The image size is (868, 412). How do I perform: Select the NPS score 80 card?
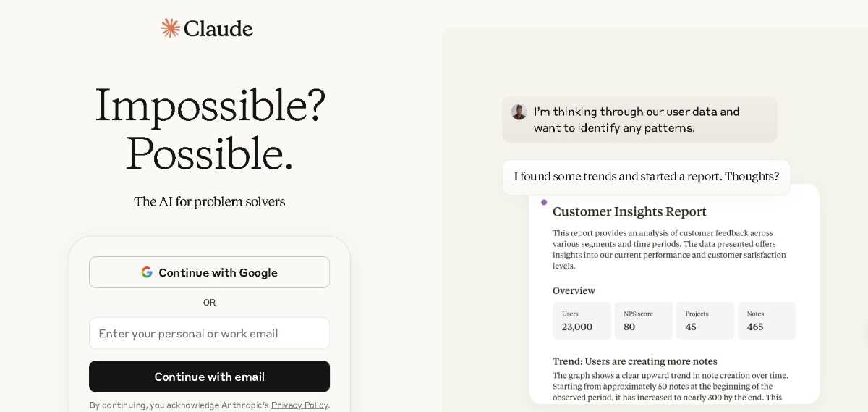point(643,321)
